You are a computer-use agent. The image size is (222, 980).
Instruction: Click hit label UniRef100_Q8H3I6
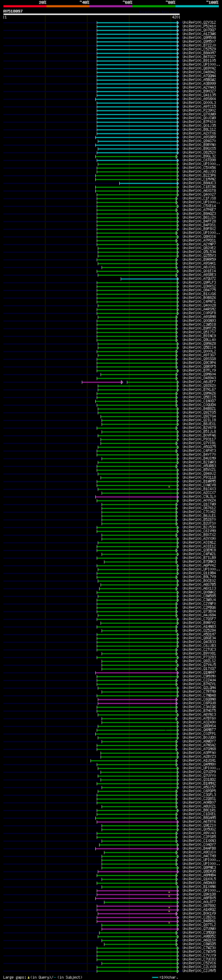pos(199,237)
